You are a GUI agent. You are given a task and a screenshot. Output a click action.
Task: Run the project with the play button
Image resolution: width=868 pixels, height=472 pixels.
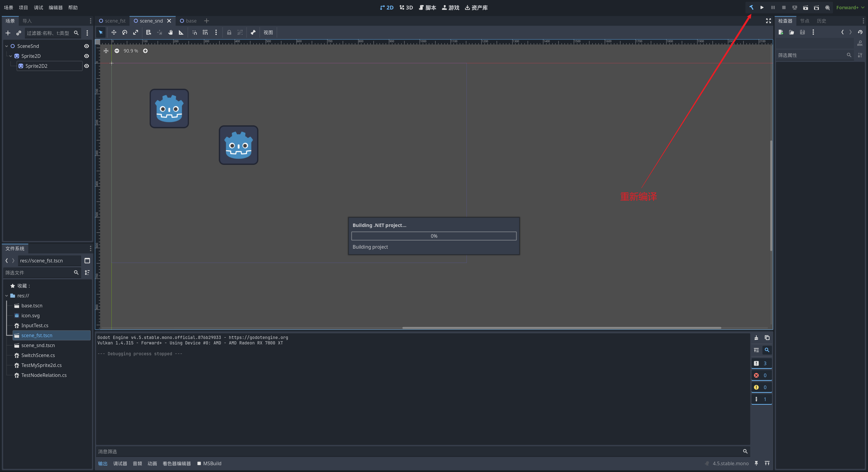[762, 7]
